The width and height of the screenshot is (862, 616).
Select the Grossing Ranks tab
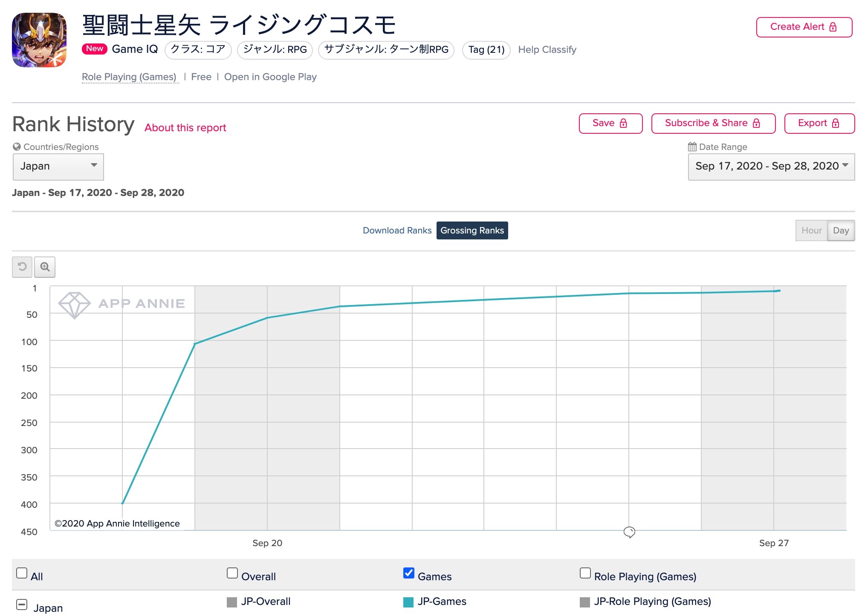[x=472, y=230]
